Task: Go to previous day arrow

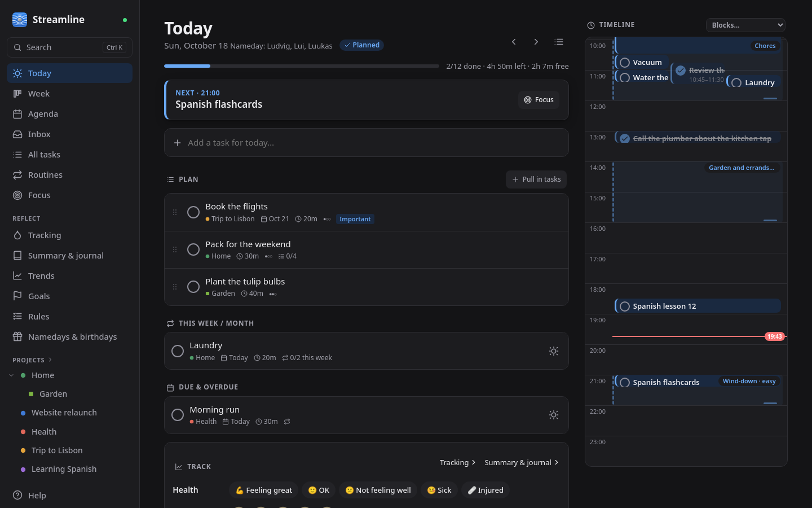Action: (514, 42)
